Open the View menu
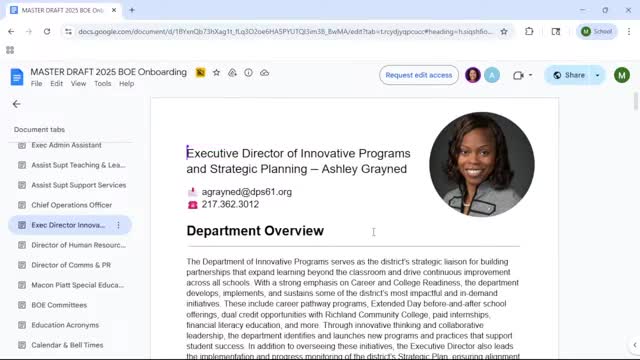The width and height of the screenshot is (640, 360). click(78, 84)
